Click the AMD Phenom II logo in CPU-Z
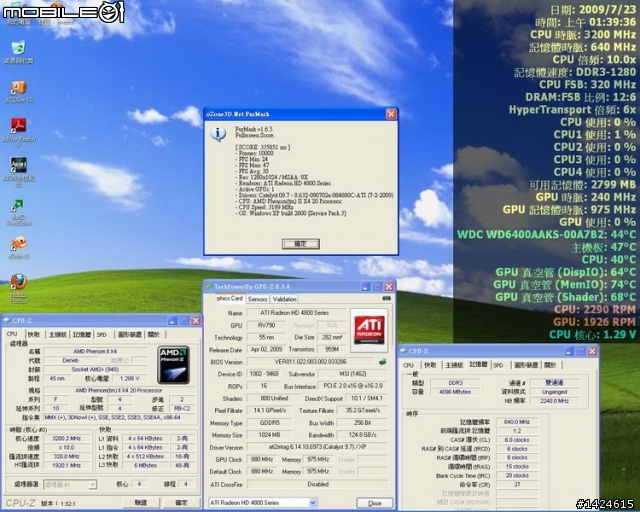Viewport: 640px width, 512px height. click(x=173, y=365)
